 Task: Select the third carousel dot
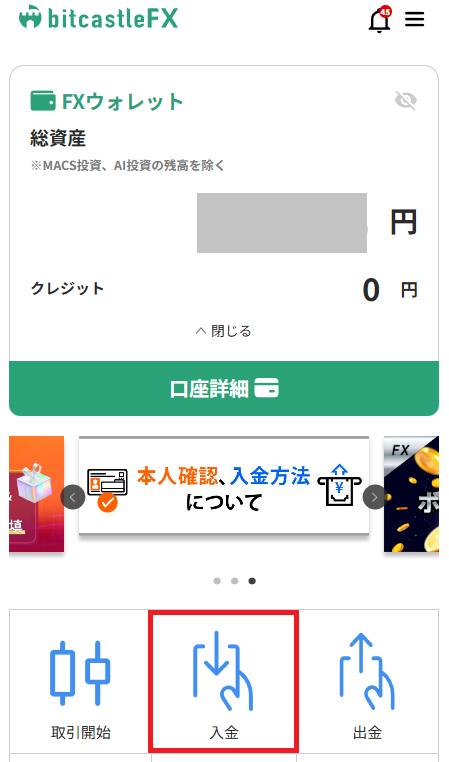pyautogui.click(x=252, y=581)
